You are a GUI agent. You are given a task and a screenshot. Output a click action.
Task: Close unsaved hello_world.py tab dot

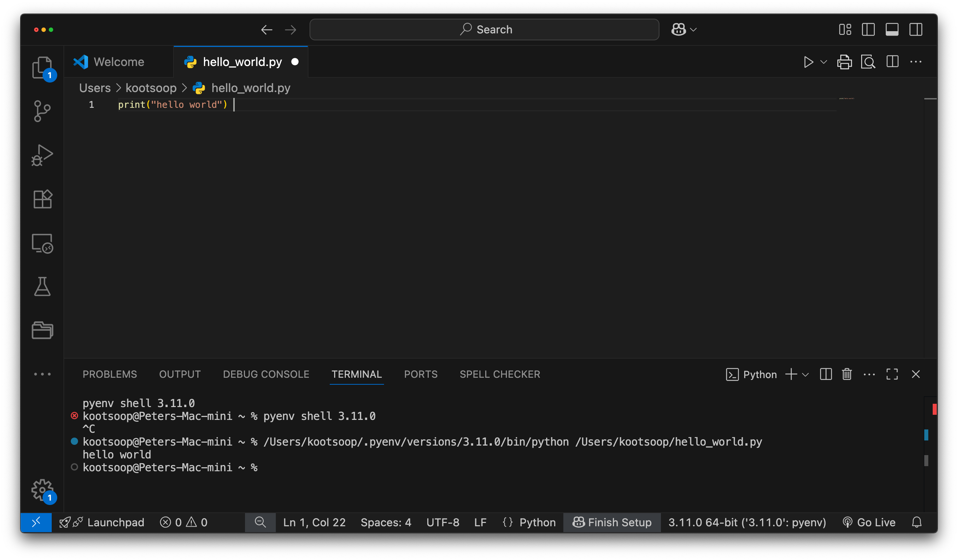295,62
